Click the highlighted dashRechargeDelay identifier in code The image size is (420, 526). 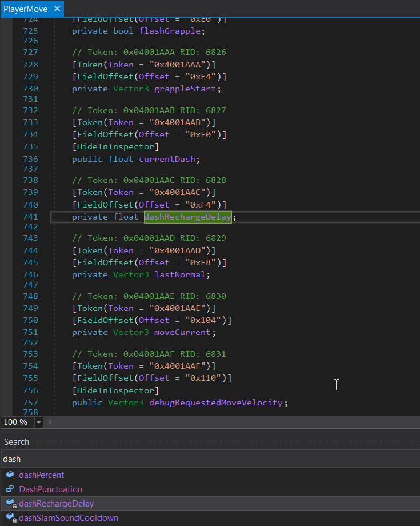coord(187,217)
